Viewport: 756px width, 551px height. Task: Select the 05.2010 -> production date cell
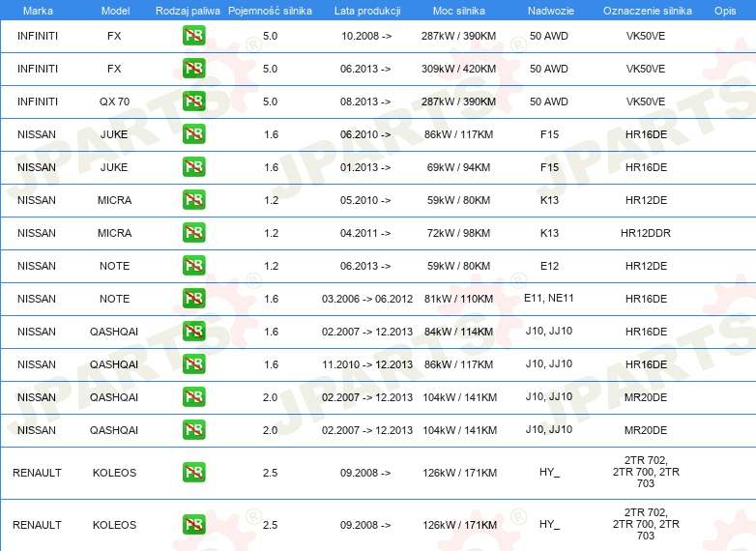[x=365, y=200]
